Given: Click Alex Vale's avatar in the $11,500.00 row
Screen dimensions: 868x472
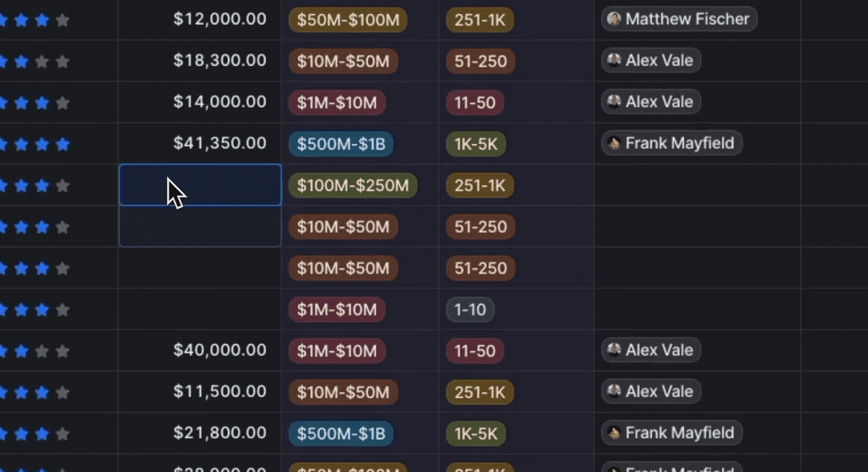Looking at the screenshot, I should [613, 391].
